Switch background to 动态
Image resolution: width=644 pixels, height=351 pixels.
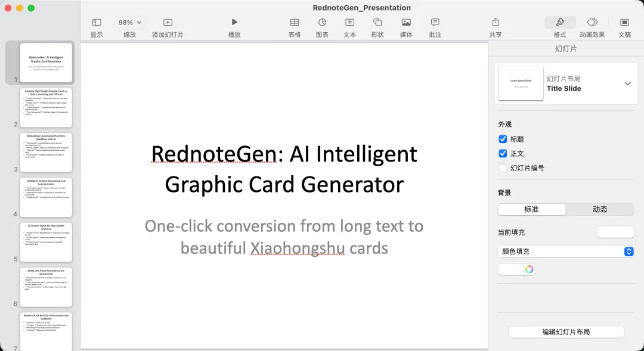point(600,209)
